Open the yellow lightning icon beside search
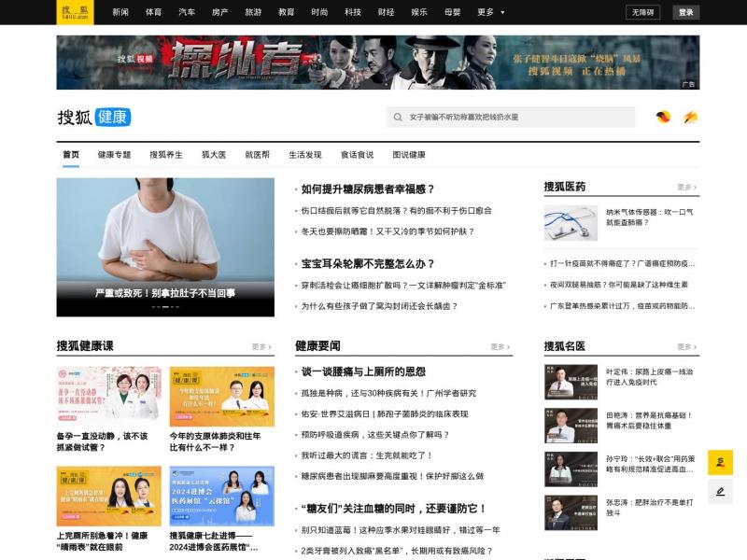 tap(690, 117)
